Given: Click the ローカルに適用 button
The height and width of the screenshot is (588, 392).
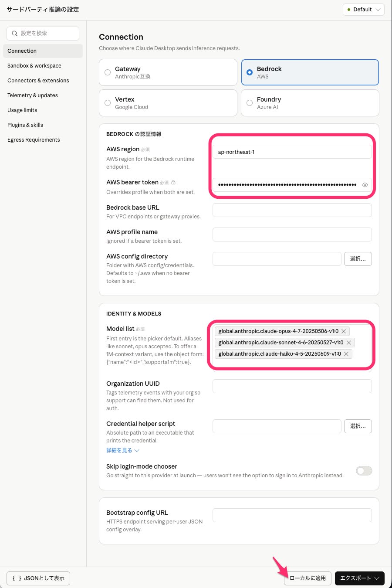Looking at the screenshot, I should coord(308,578).
